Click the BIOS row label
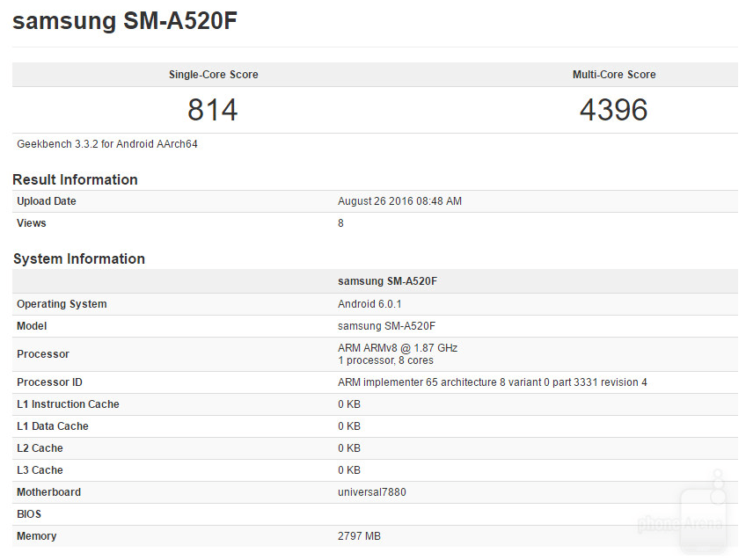Screen dimensions: 746x560 28,513
